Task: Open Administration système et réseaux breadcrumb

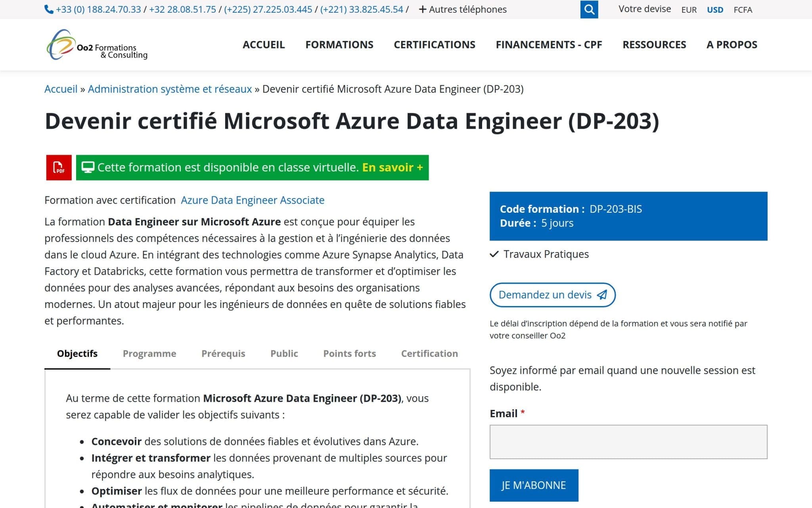Action: 170,89
